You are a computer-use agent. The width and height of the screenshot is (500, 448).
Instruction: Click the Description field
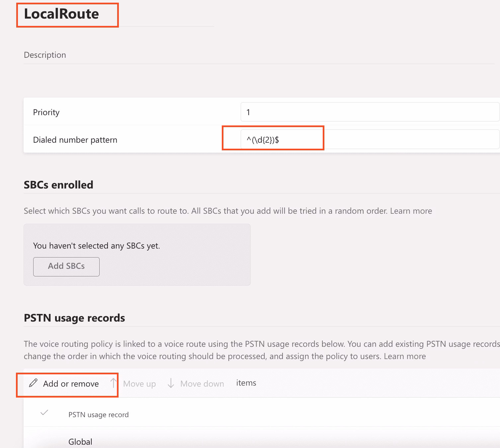(259, 55)
